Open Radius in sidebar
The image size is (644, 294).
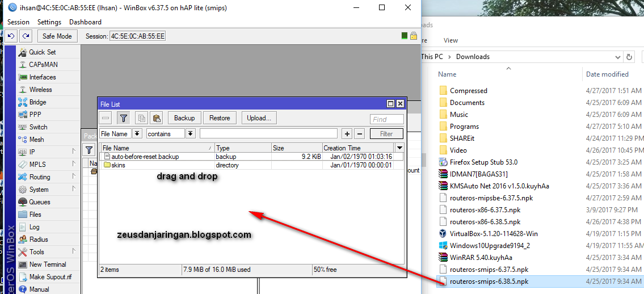(39, 240)
